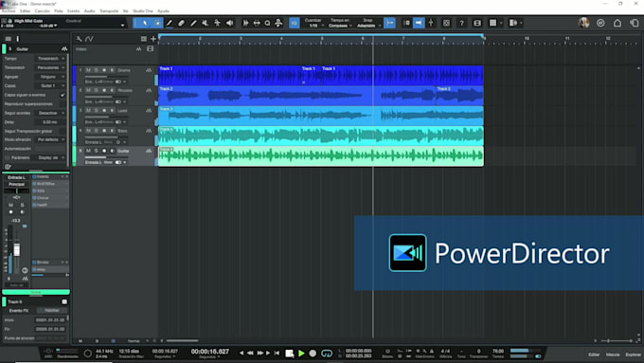Start playback with the green Play button
This screenshot has width=644, height=363.
coord(301,354)
